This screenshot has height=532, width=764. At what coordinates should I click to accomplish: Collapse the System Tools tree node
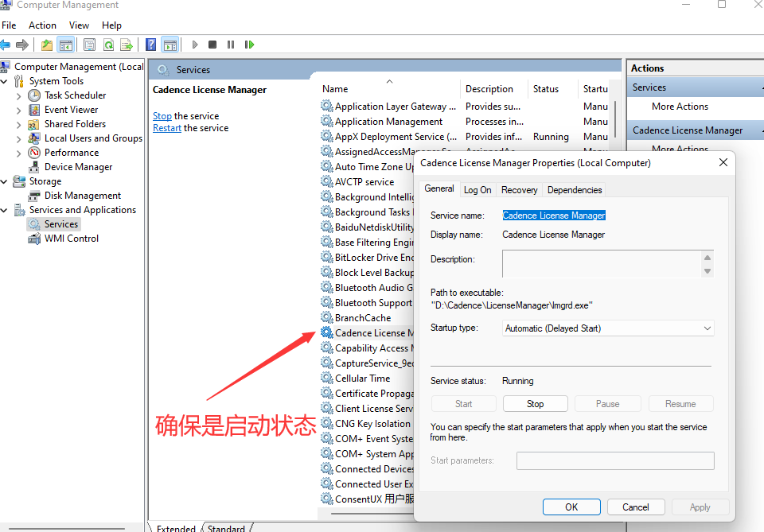point(5,81)
